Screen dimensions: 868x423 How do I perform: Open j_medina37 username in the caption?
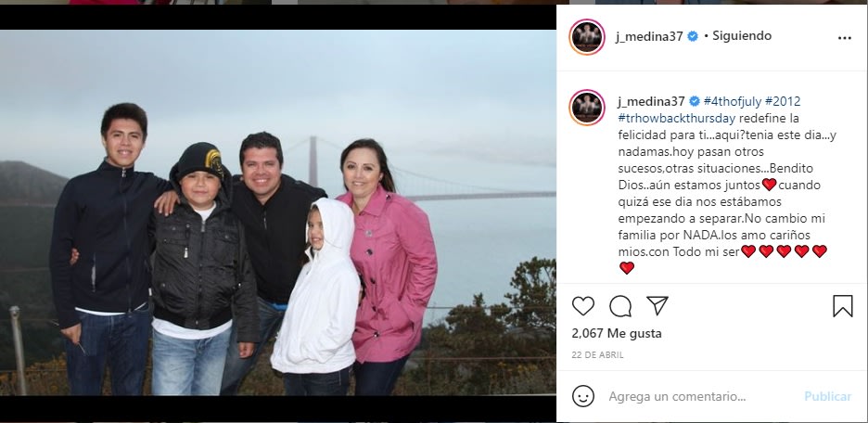pyautogui.click(x=652, y=101)
